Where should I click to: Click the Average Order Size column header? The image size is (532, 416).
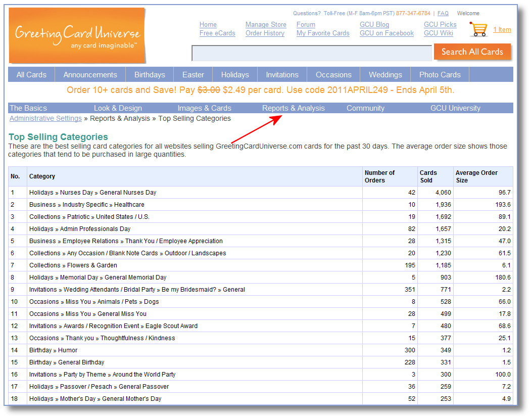pos(483,176)
